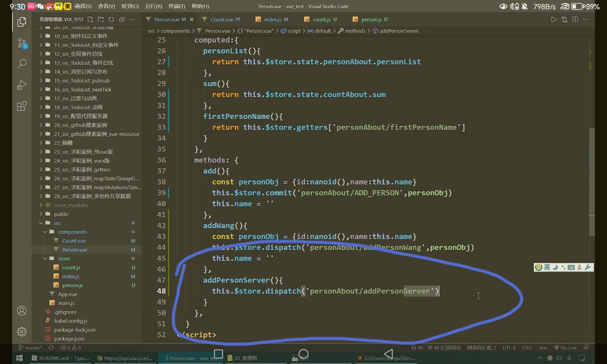The image size is (607, 364).
Task: Click the editor vertical scrollbar
Action: 592,182
